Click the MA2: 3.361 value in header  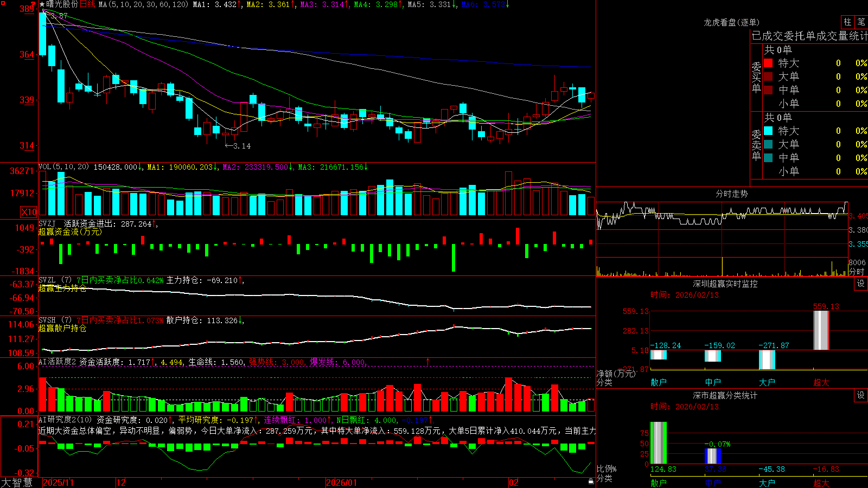271,4
